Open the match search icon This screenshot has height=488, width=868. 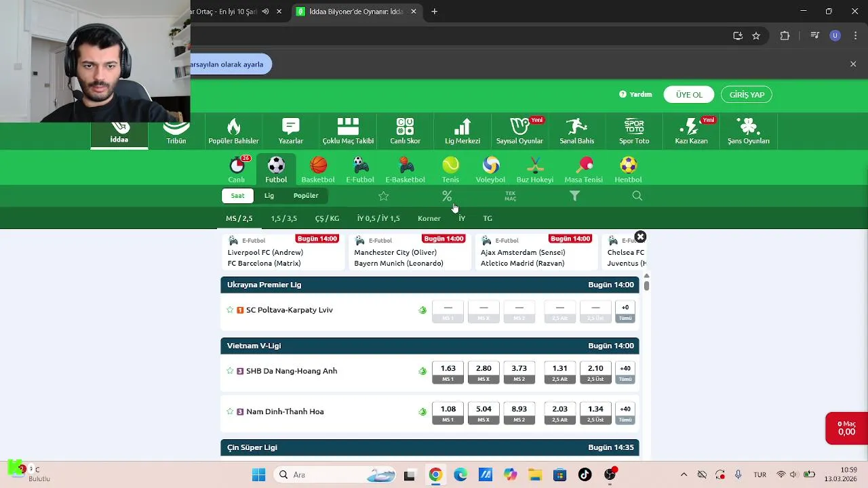tap(637, 196)
